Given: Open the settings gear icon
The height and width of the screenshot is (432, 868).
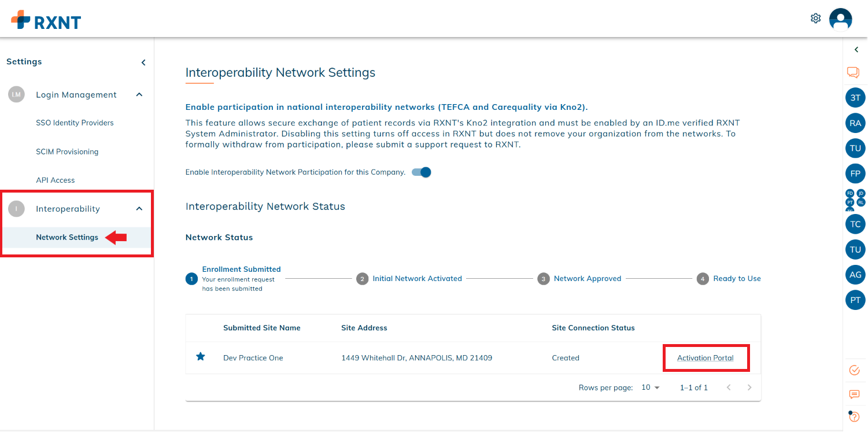Looking at the screenshot, I should point(815,19).
